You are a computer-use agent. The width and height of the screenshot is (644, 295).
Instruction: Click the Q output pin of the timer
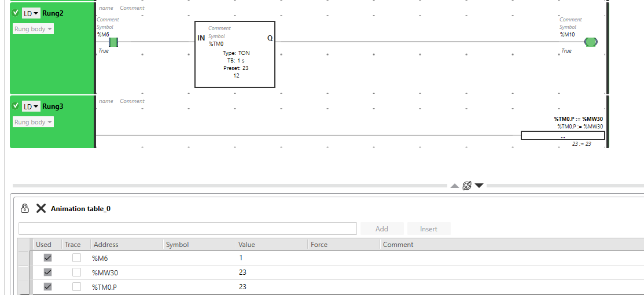pos(270,38)
